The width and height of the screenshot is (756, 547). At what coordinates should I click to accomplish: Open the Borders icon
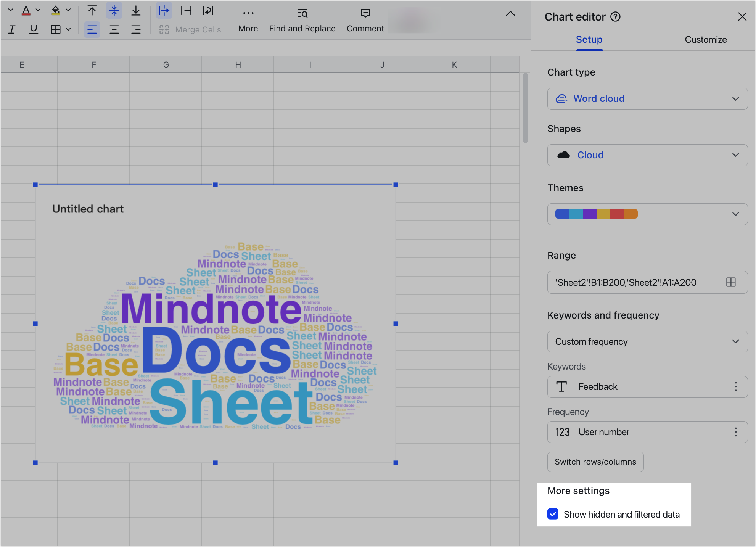click(56, 29)
